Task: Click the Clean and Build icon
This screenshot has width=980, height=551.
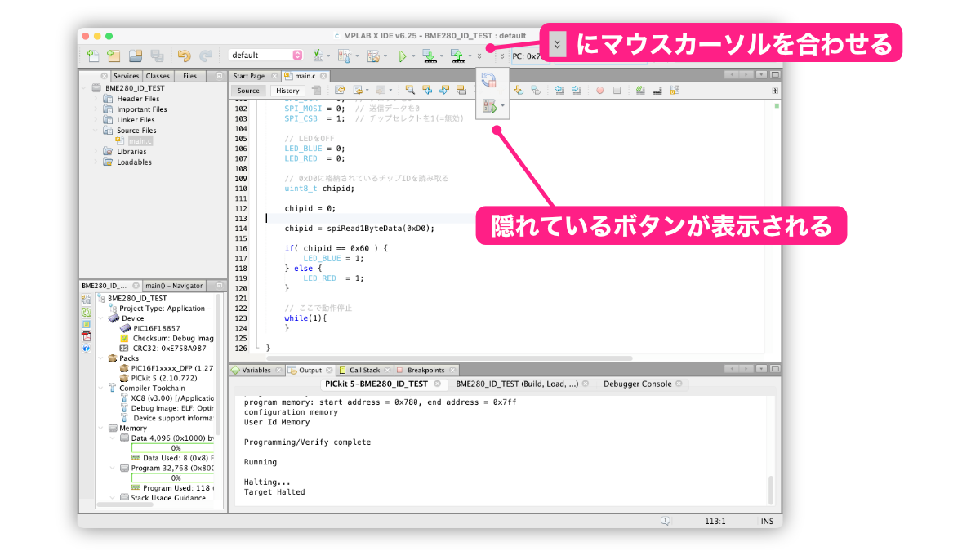Action: (x=372, y=56)
